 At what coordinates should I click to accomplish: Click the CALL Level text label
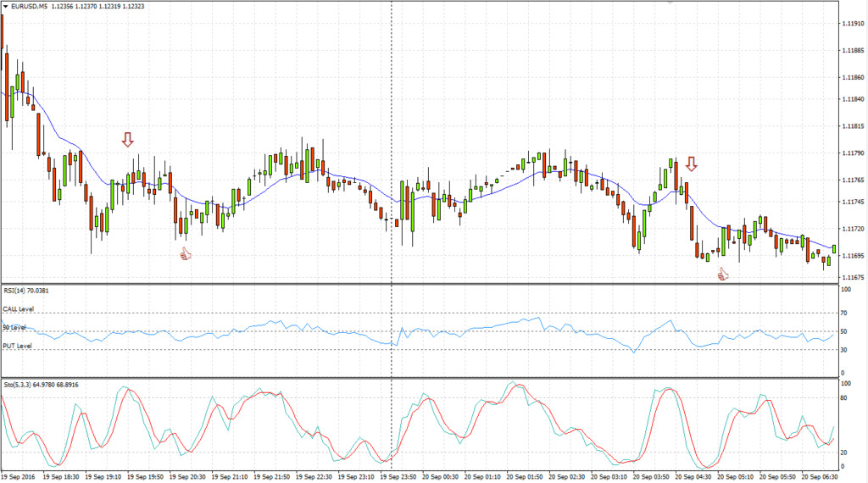click(x=19, y=309)
